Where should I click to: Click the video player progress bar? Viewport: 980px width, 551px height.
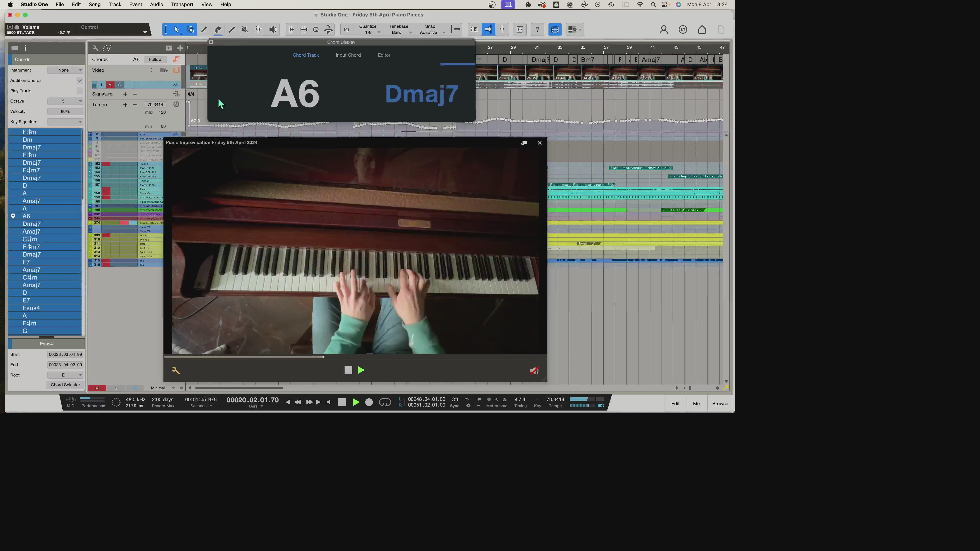pos(355,357)
